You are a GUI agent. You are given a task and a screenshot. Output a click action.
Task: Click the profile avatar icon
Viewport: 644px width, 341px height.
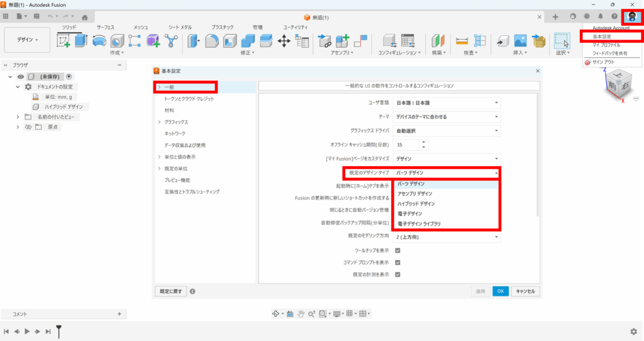(x=631, y=16)
